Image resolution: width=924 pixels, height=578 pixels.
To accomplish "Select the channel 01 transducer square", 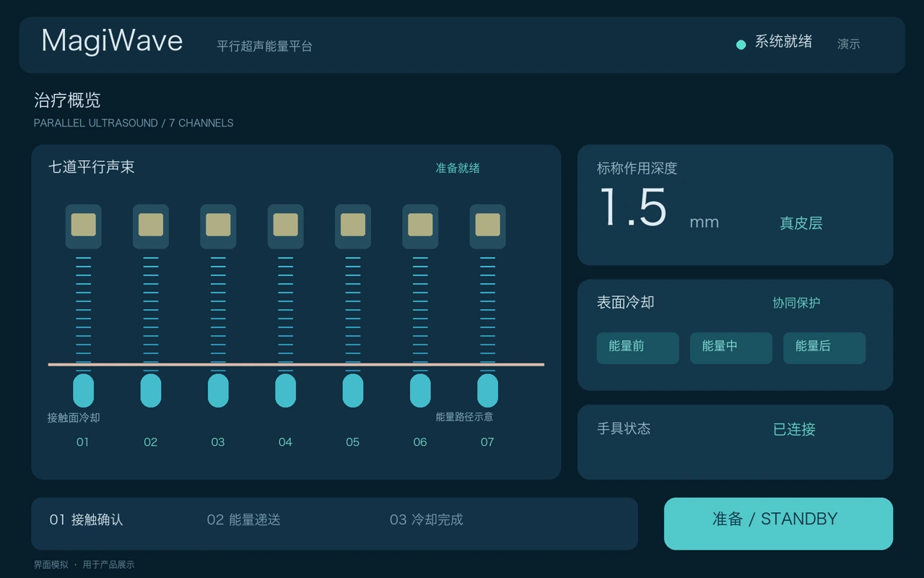I will click(x=83, y=225).
